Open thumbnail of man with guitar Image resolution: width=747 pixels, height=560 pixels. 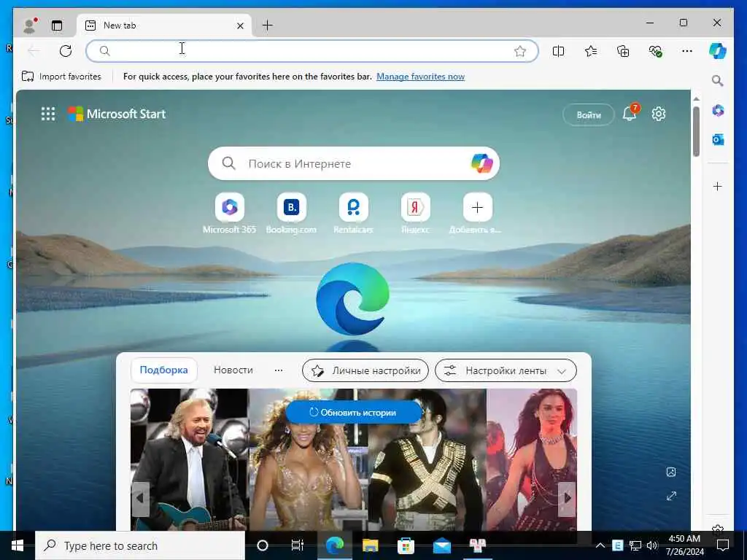190,460
